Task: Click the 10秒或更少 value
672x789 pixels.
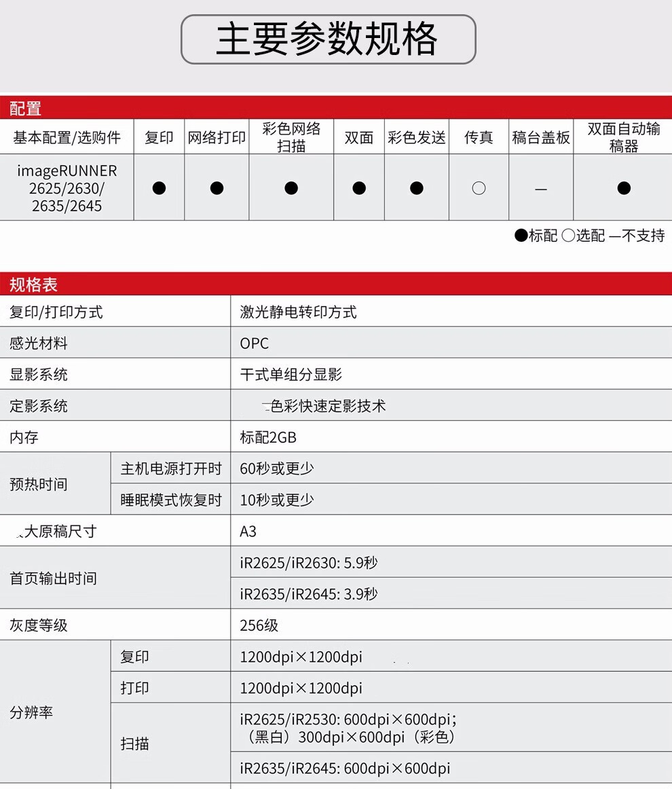Action: point(277,500)
